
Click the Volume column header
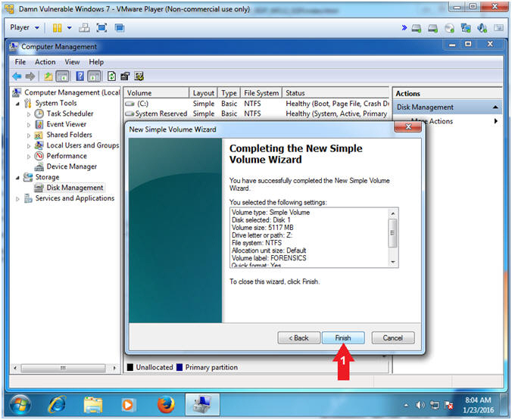(x=157, y=93)
